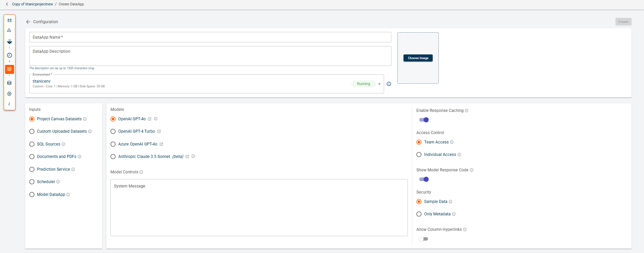Open the stacked layers sidebar icon
The width and height of the screenshot is (644, 253).
click(9, 83)
